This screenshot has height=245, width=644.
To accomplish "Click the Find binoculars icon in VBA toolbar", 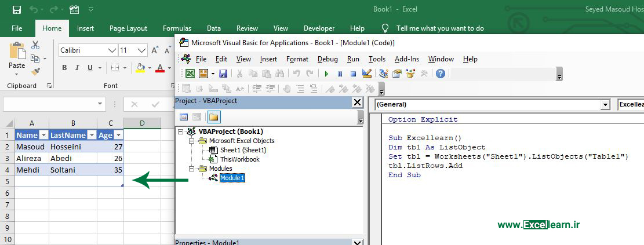I will coord(280,74).
